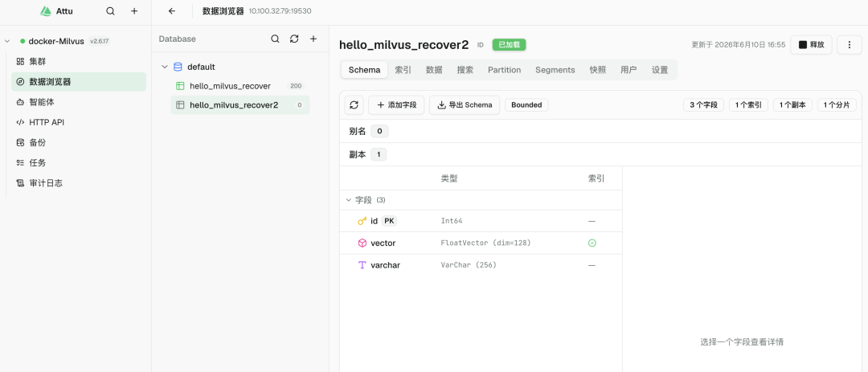
Task: Select the default database icon
Action: click(x=178, y=67)
